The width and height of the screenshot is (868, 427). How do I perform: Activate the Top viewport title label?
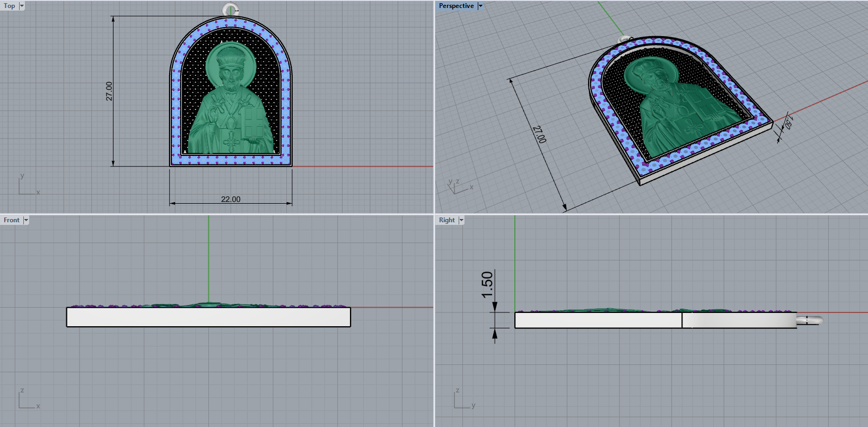(10, 6)
